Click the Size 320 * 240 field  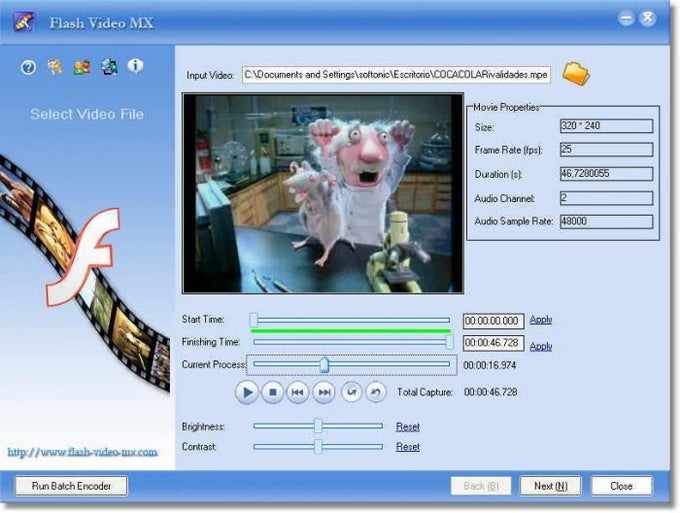coord(606,126)
